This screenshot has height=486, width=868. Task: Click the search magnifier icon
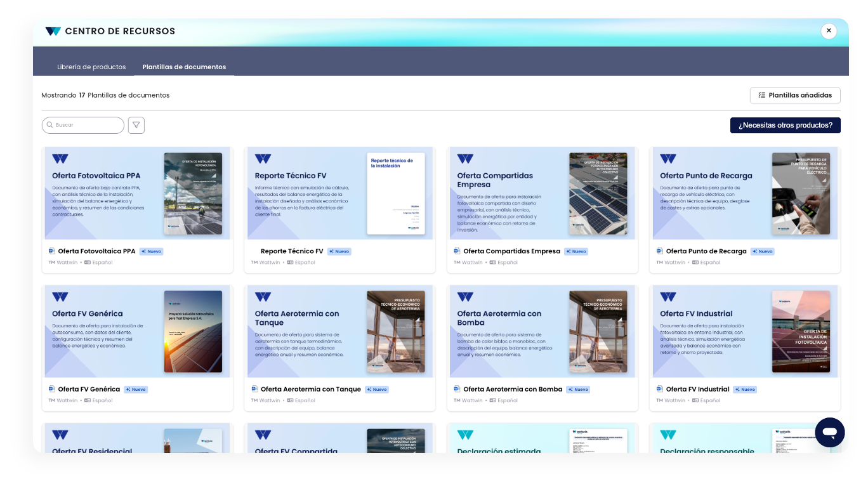(49, 125)
